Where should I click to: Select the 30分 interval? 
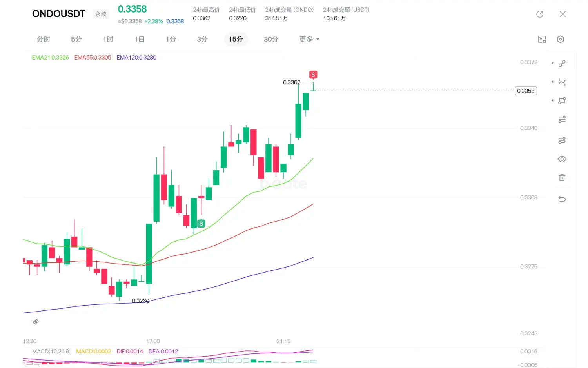point(271,39)
